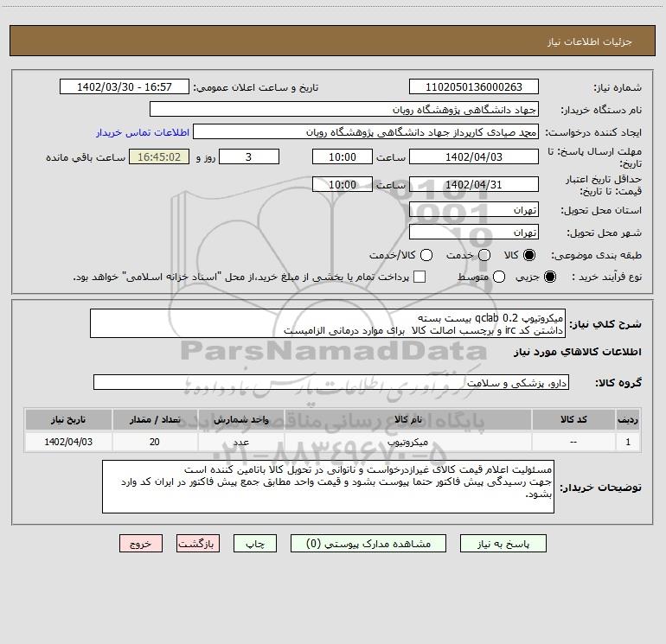Click the response deadline time 10:00 field
This screenshot has height=644, width=666.
pyautogui.click(x=343, y=156)
